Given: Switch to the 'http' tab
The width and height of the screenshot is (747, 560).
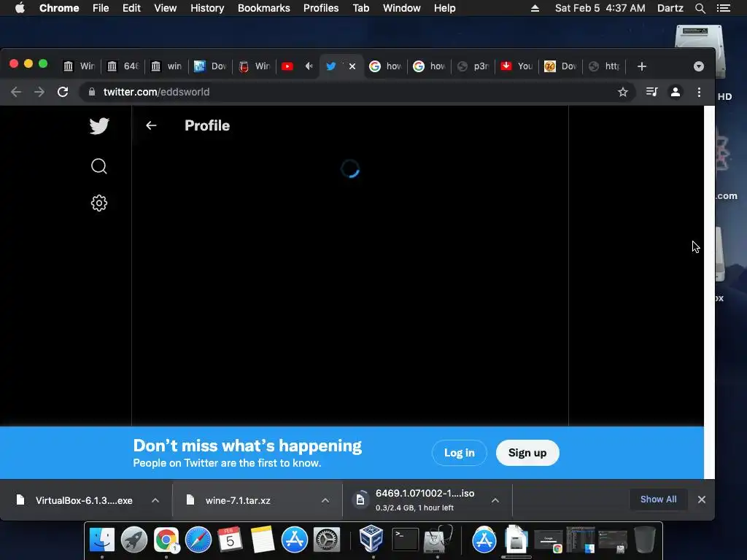Looking at the screenshot, I should click(605, 66).
